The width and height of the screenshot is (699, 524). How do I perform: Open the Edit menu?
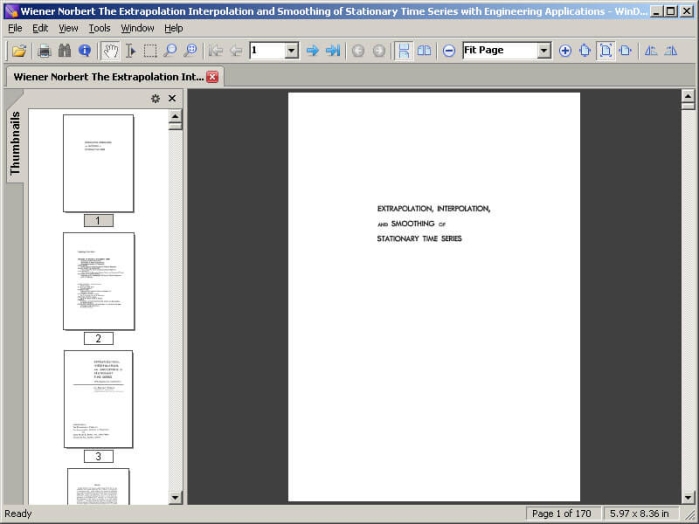click(40, 28)
